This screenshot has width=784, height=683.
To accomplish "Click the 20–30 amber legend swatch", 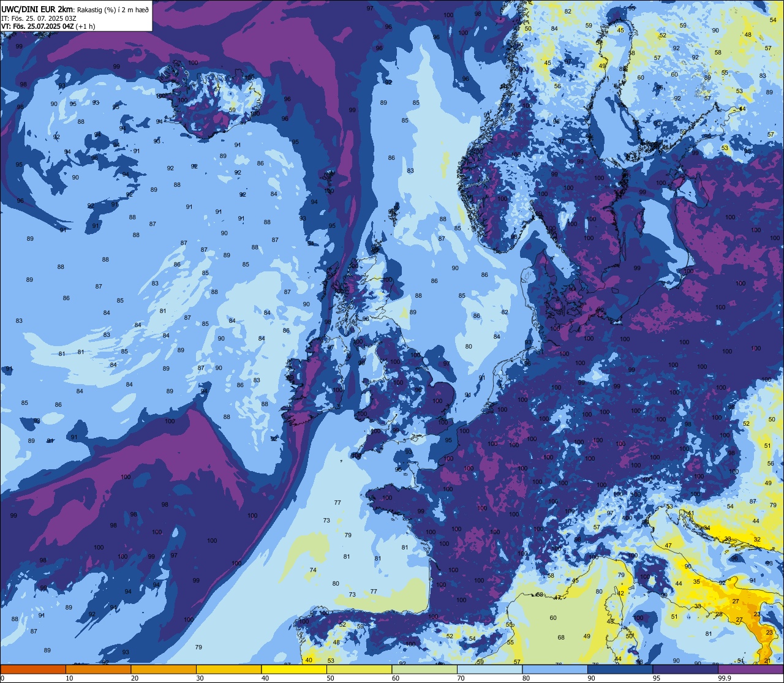I will (164, 669).
